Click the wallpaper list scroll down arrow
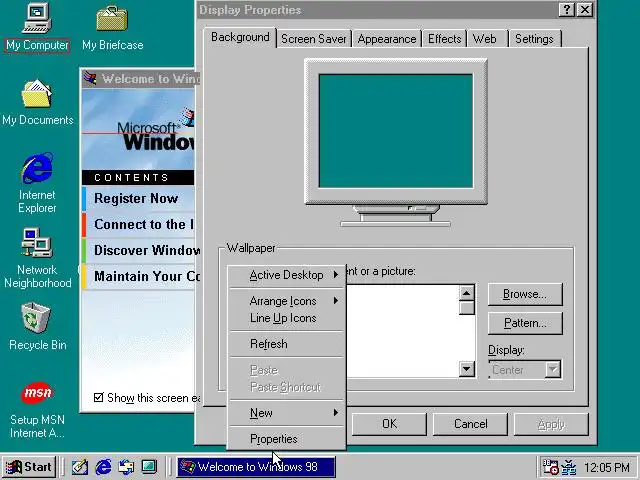Screen dimensions: 640x480 click(x=466, y=369)
